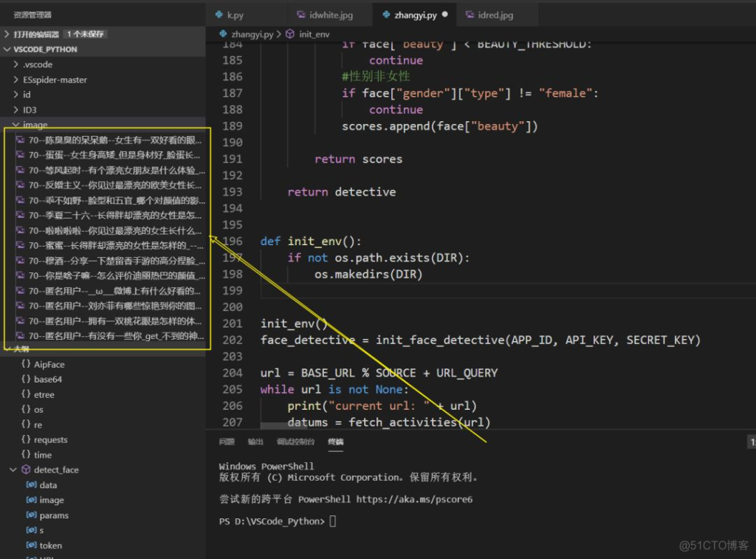Select the requests module in outline
756x559 pixels.
coord(50,440)
